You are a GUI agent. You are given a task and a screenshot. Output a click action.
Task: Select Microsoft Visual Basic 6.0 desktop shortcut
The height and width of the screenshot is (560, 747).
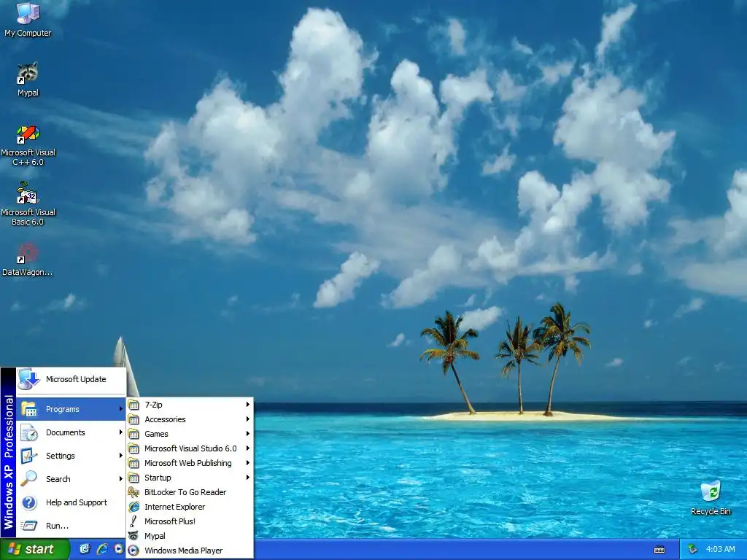pos(28,205)
